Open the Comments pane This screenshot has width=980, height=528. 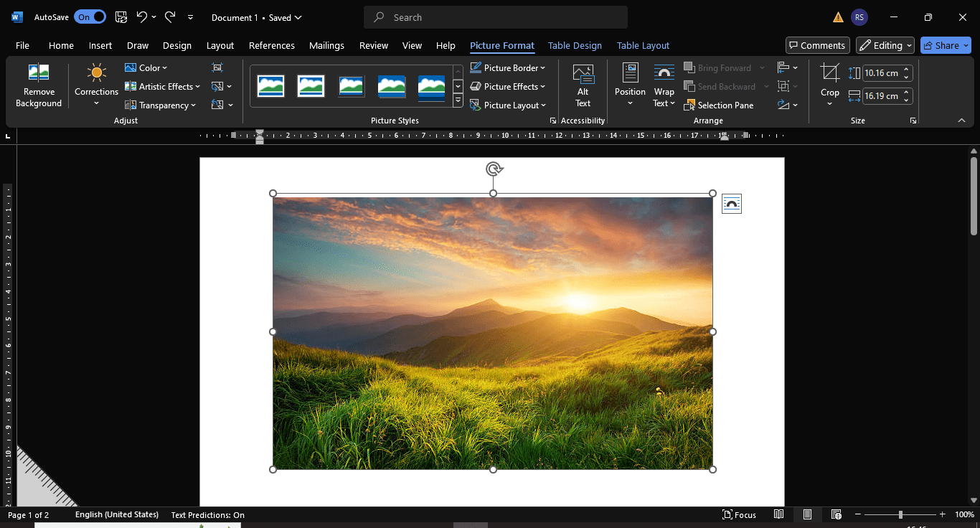818,45
